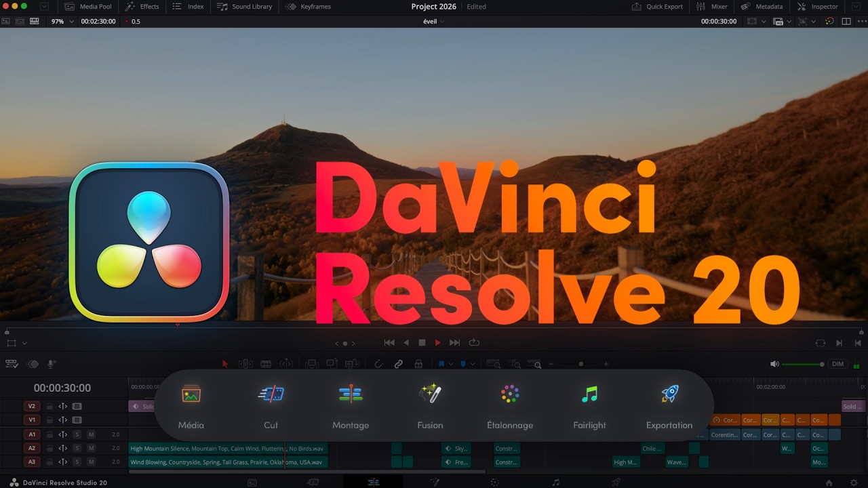This screenshot has width=868, height=488.
Task: Switch to Deliver page in bottom bar
Action: click(x=616, y=482)
